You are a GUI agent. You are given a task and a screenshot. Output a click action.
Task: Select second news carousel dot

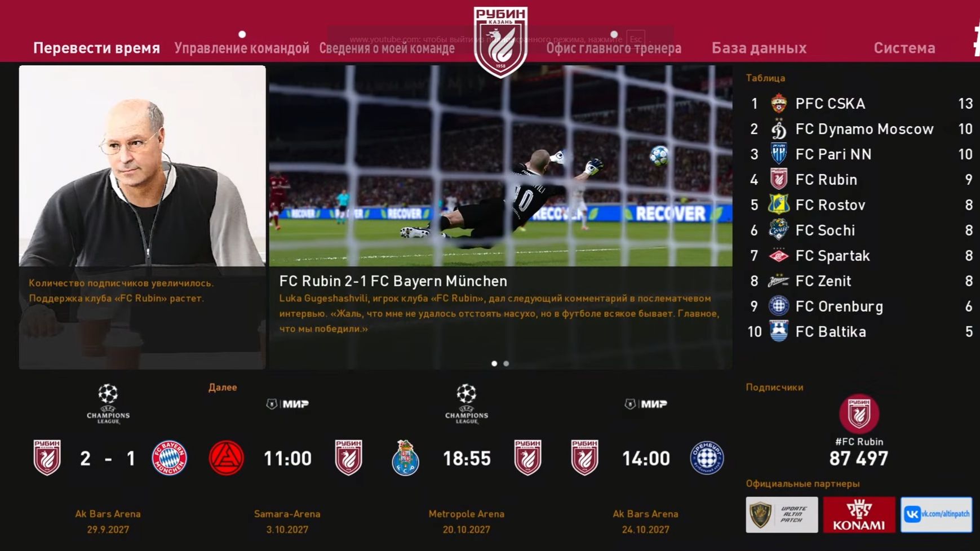[506, 363]
